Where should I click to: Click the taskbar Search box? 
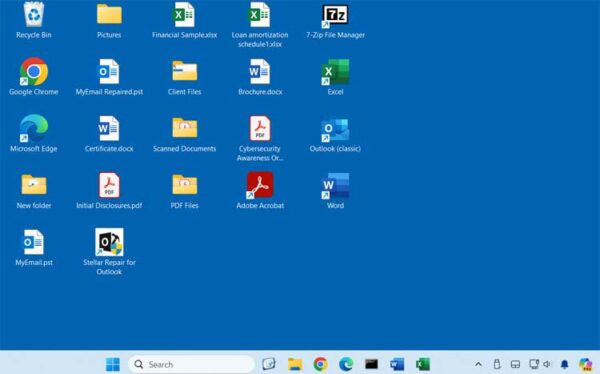click(191, 364)
